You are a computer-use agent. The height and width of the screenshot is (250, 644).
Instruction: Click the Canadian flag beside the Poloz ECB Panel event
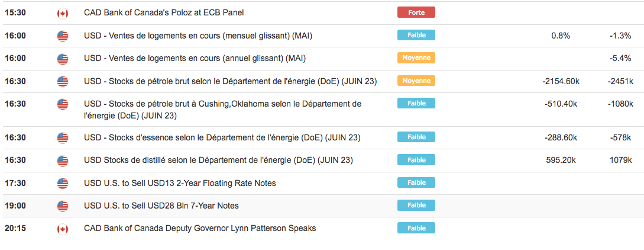point(63,13)
